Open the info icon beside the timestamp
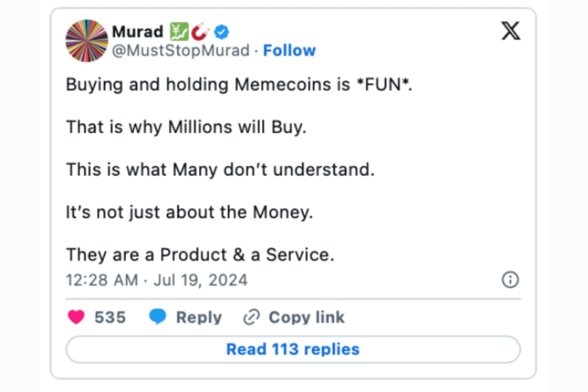 pos(509,280)
